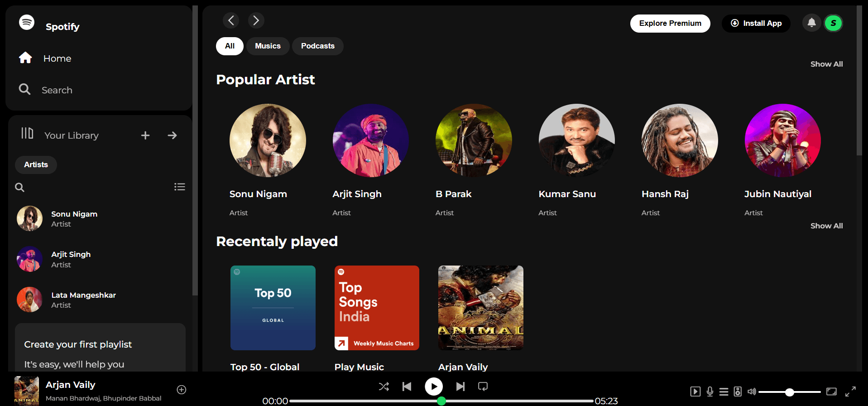Select the Artists library chip
The width and height of the screenshot is (868, 406).
coord(36,165)
